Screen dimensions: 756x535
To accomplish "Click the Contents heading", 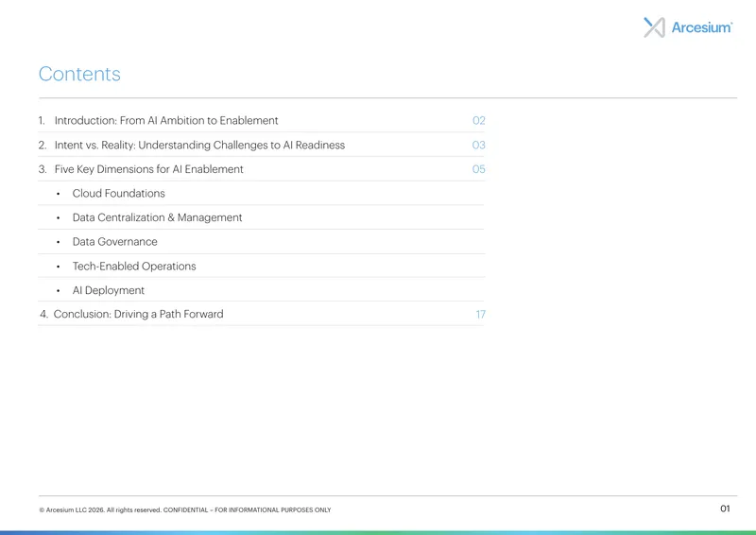I will point(79,74).
